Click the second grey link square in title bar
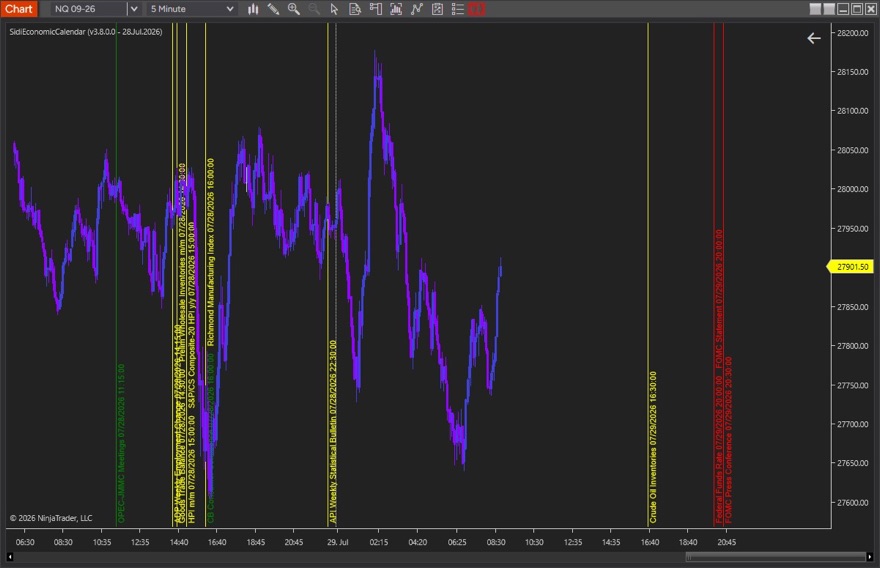This screenshot has width=880, height=568. [829, 9]
